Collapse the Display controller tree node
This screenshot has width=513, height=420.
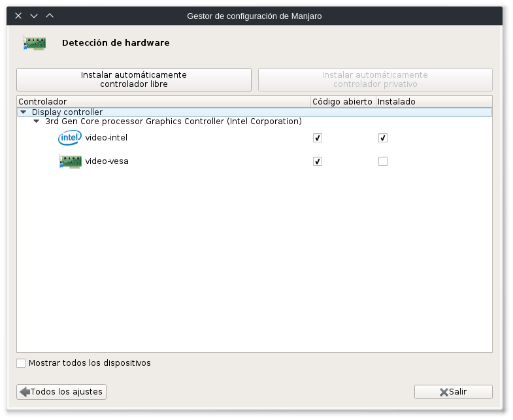point(24,112)
